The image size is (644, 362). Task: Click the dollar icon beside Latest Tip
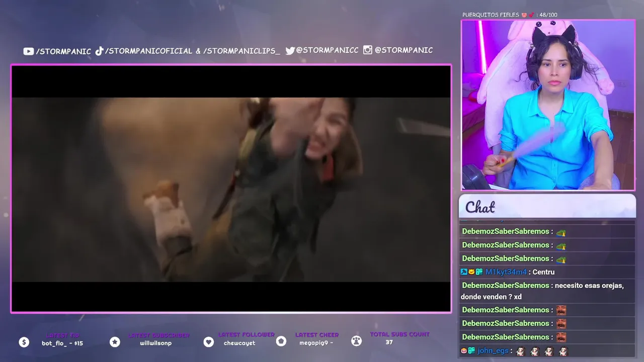pyautogui.click(x=24, y=342)
